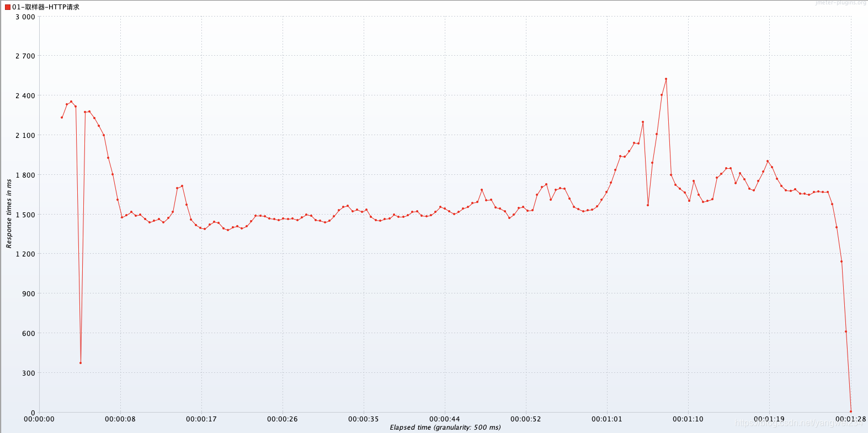Click X-axis label 00:01:19
Screen dimensions: 868x433
769,419
